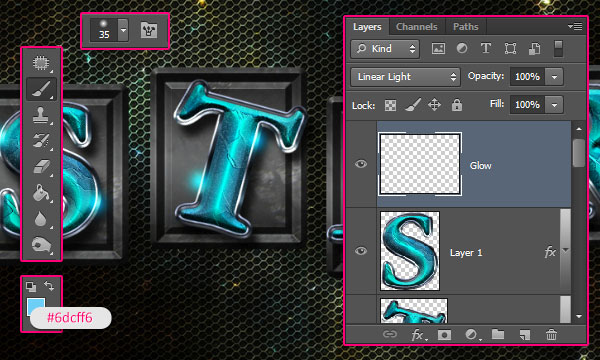Create a new layer with page icon
The height and width of the screenshot is (360, 600).
click(525, 335)
